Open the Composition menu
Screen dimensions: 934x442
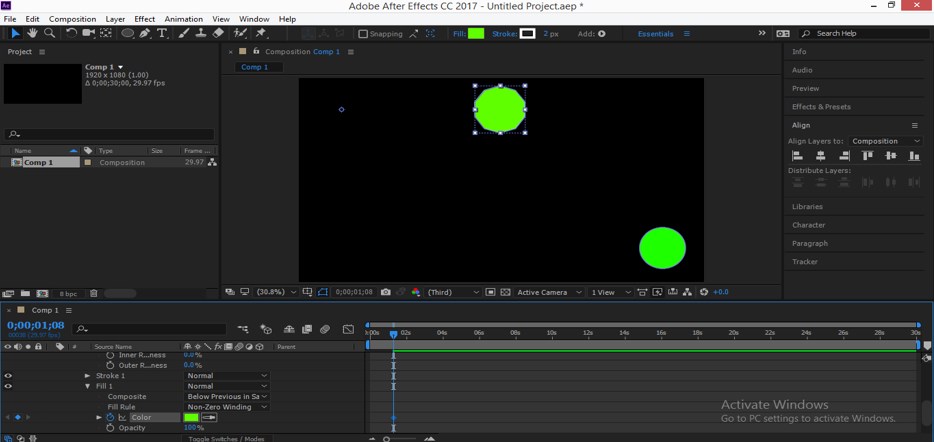point(72,19)
